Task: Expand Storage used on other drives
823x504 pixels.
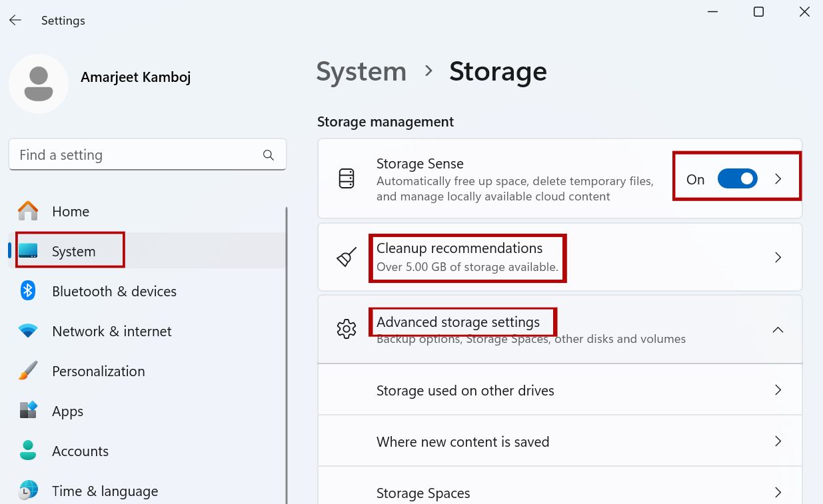Action: coord(560,390)
